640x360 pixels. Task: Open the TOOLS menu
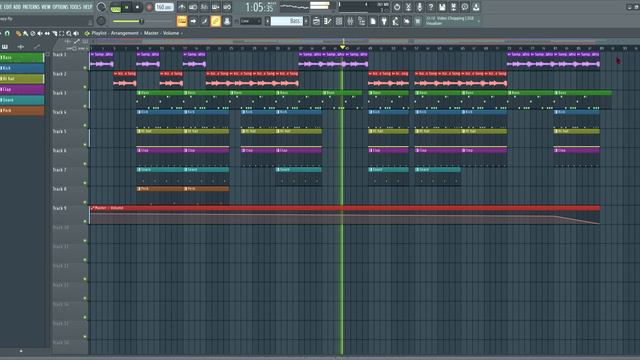(76, 7)
